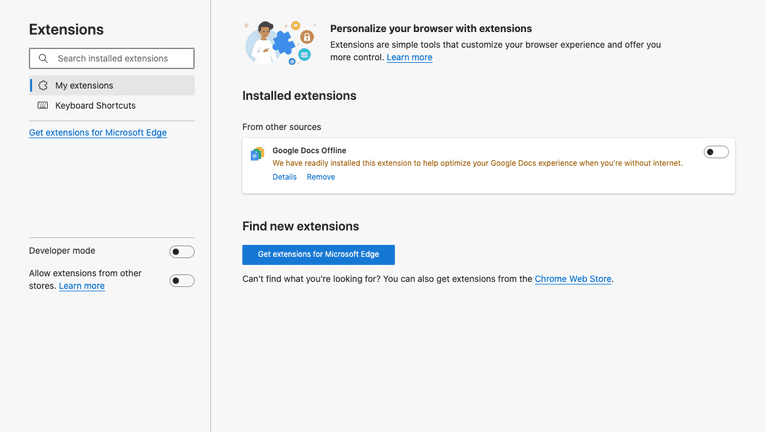This screenshot has width=766, height=432.
Task: Click the sidebar Get extensions for Microsoft Edge link
Action: pyautogui.click(x=98, y=132)
